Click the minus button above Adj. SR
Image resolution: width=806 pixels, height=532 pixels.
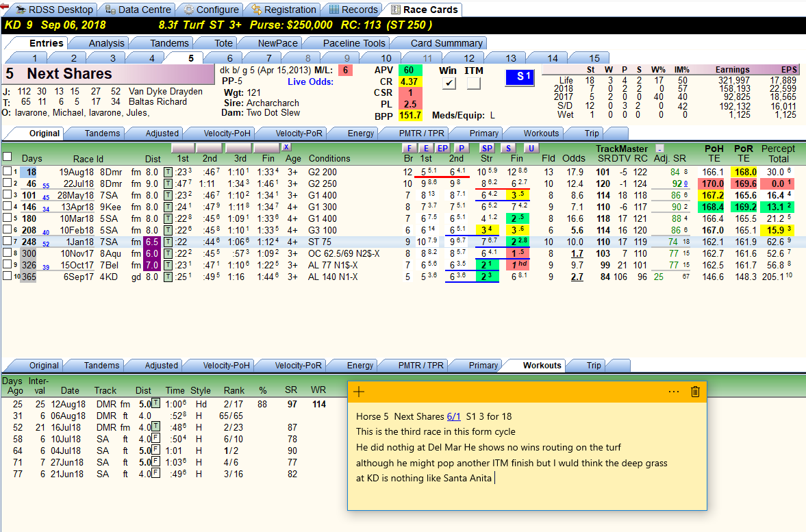coord(660,149)
